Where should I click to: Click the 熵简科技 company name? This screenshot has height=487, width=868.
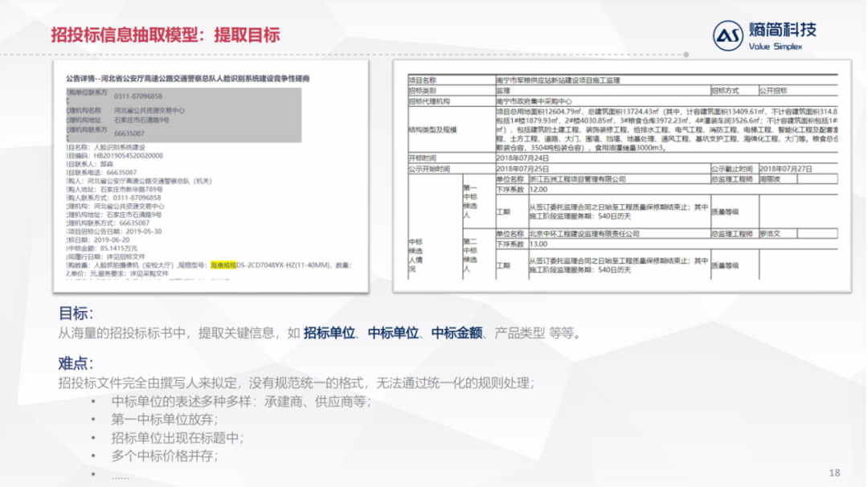click(783, 30)
